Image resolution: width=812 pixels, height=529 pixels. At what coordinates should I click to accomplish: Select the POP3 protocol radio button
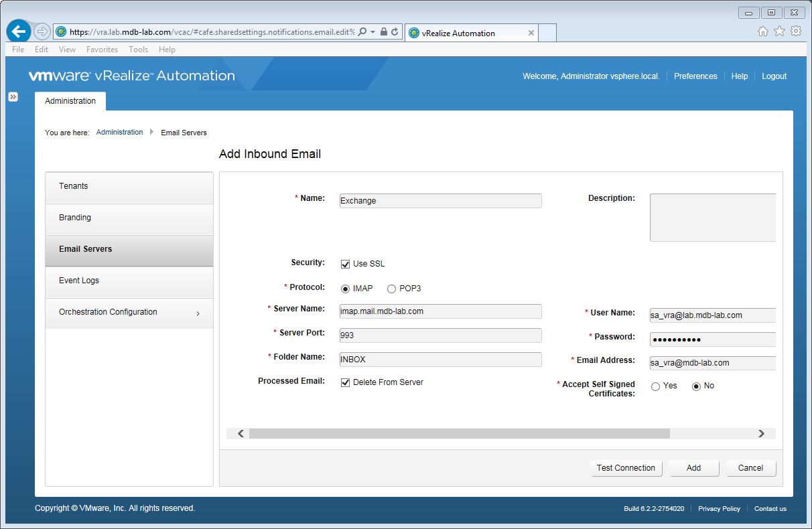[x=391, y=289]
